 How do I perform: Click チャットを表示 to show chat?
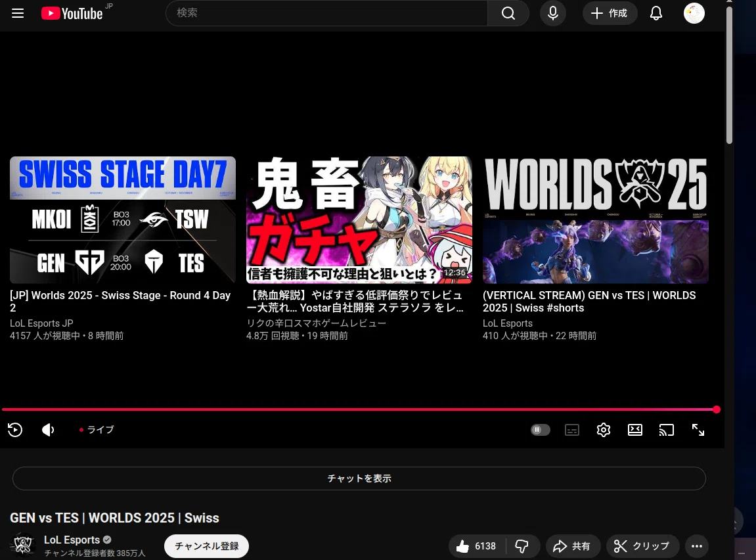359,478
